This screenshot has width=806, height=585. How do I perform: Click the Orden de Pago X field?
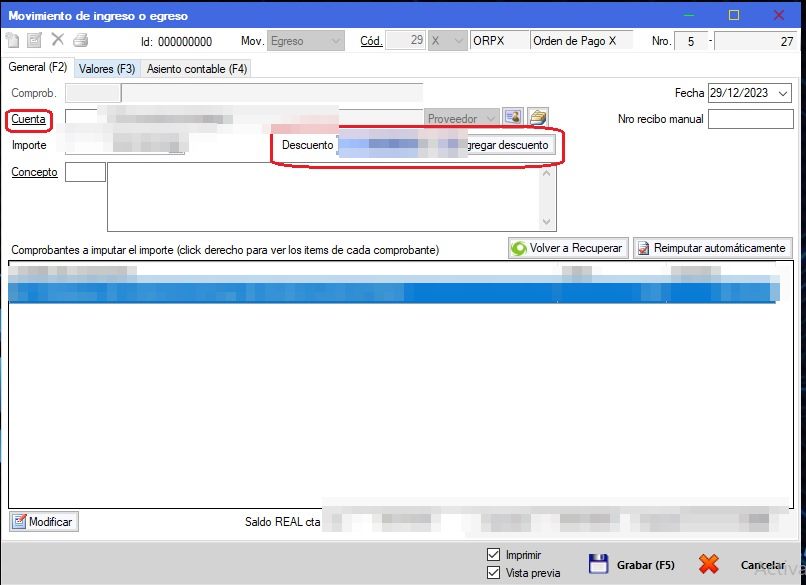tap(581, 41)
